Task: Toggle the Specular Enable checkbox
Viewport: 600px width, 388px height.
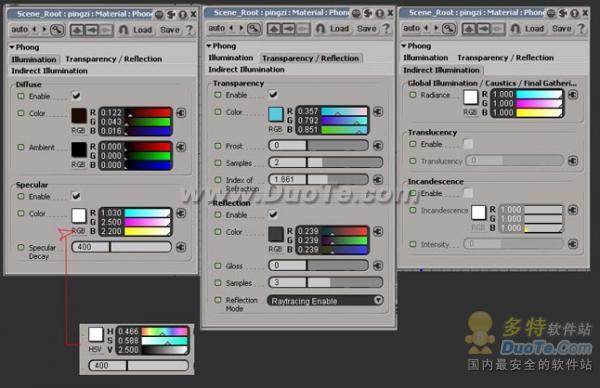Action: click(76, 196)
